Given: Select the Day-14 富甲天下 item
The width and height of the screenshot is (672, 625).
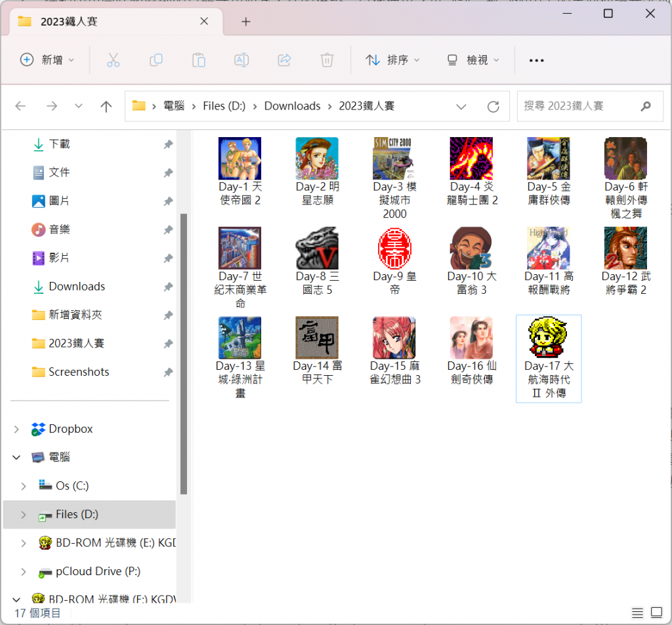Looking at the screenshot, I should [x=317, y=351].
